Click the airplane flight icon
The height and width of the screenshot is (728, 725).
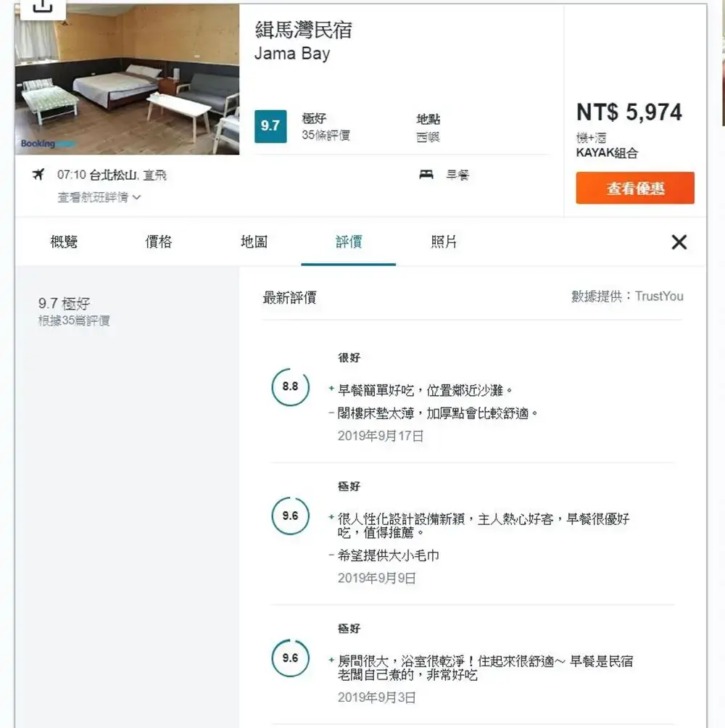(x=38, y=175)
